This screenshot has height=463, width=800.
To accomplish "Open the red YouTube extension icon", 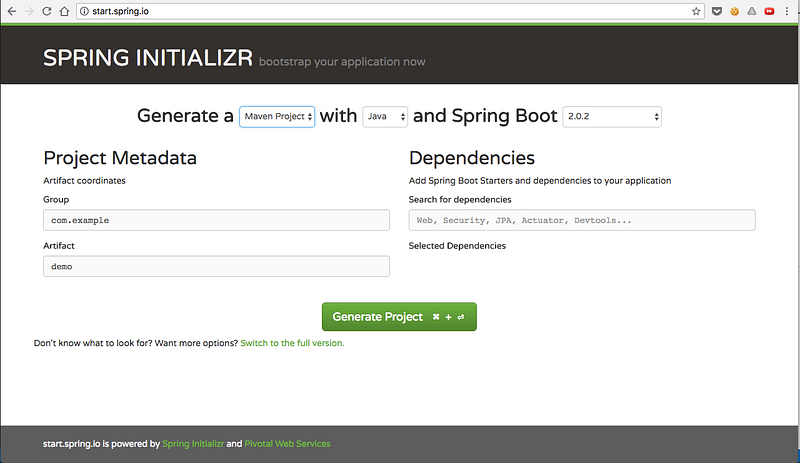I will pyautogui.click(x=769, y=11).
